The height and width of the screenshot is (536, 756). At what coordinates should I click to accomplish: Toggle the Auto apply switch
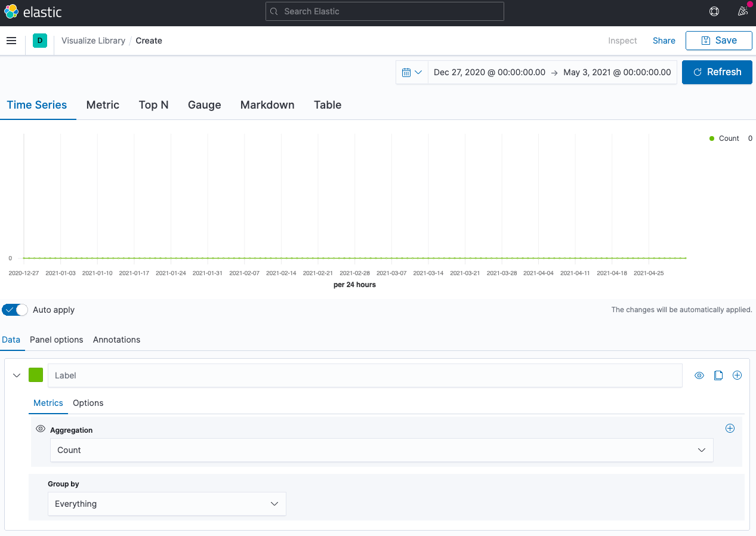point(15,310)
